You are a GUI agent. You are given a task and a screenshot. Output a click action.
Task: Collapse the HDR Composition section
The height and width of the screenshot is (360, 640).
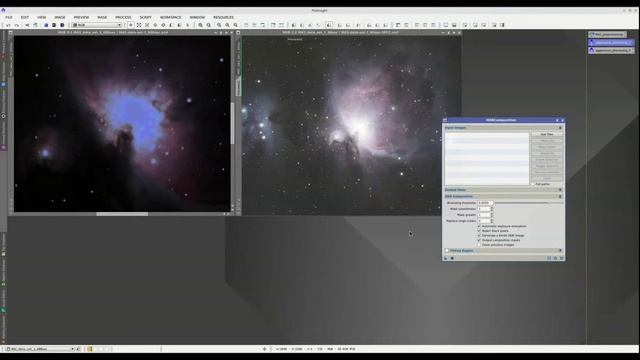(560, 196)
